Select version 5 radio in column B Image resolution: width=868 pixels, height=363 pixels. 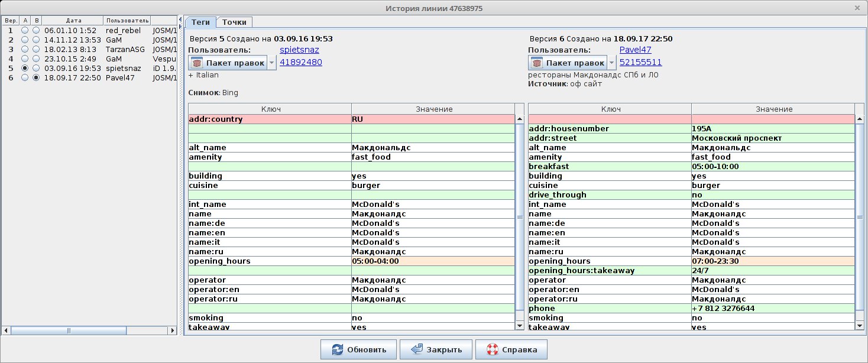36,68
